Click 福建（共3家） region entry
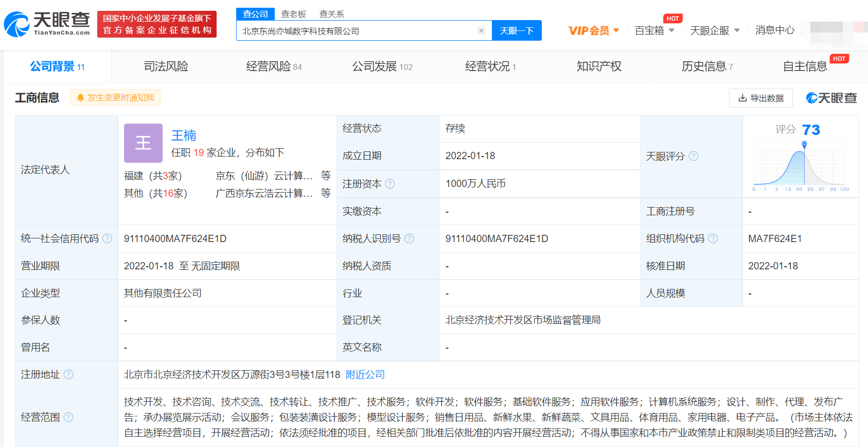This screenshot has height=447, width=868. coord(153,176)
